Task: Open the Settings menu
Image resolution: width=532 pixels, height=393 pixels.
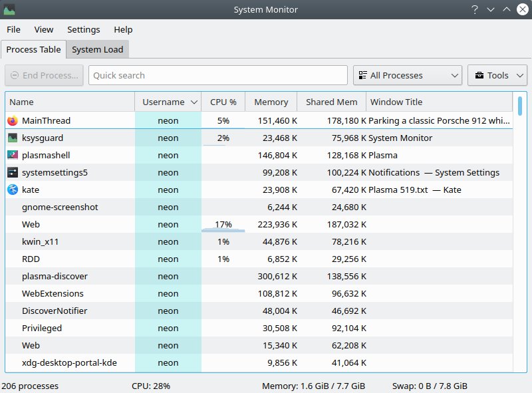Action: click(83, 30)
